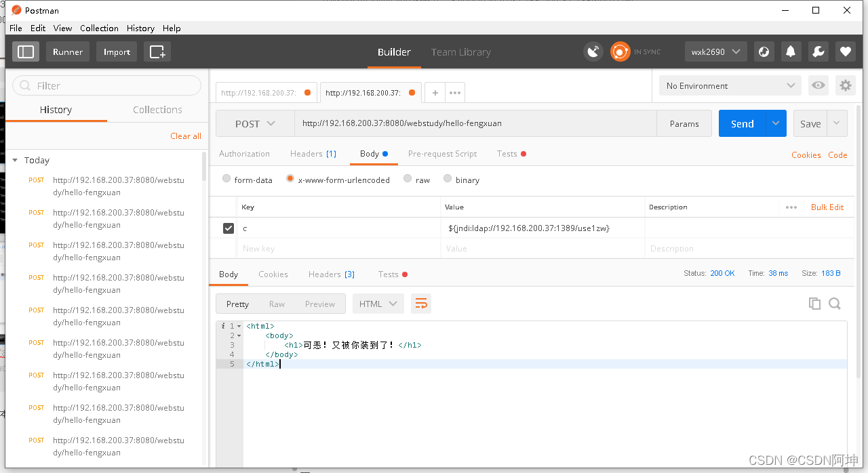868x473 pixels.
Task: Open the History menu
Action: (140, 28)
